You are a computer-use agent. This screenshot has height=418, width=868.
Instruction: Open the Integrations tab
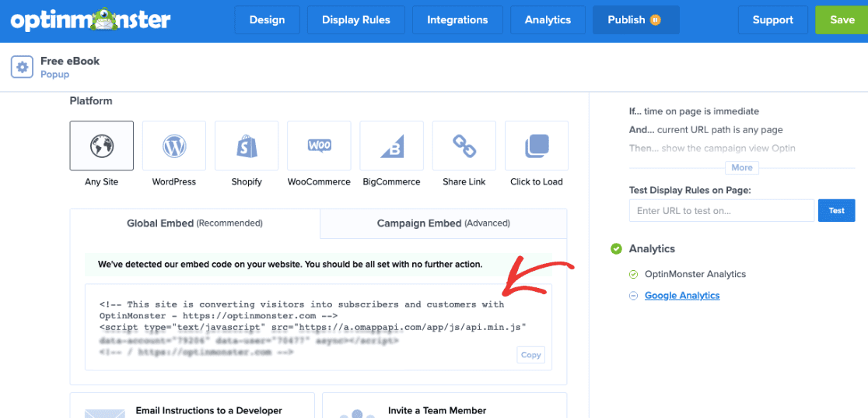pos(457,20)
